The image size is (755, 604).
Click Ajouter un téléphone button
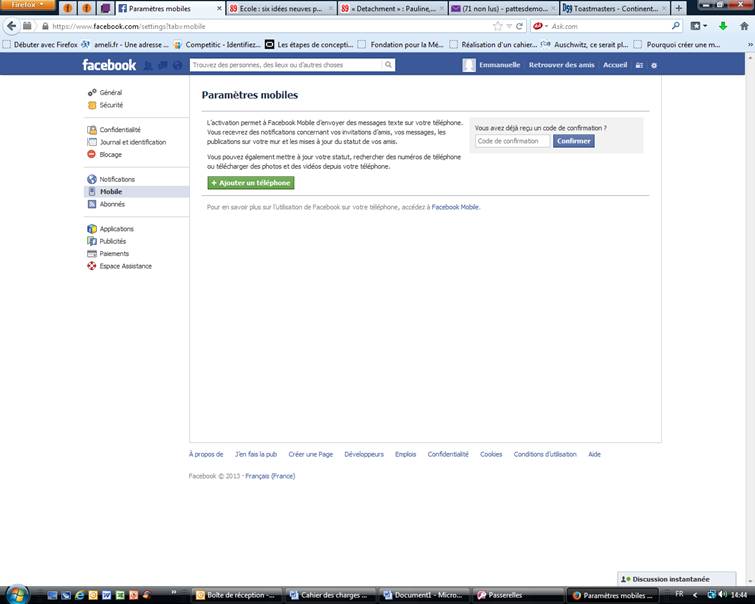pyautogui.click(x=250, y=183)
